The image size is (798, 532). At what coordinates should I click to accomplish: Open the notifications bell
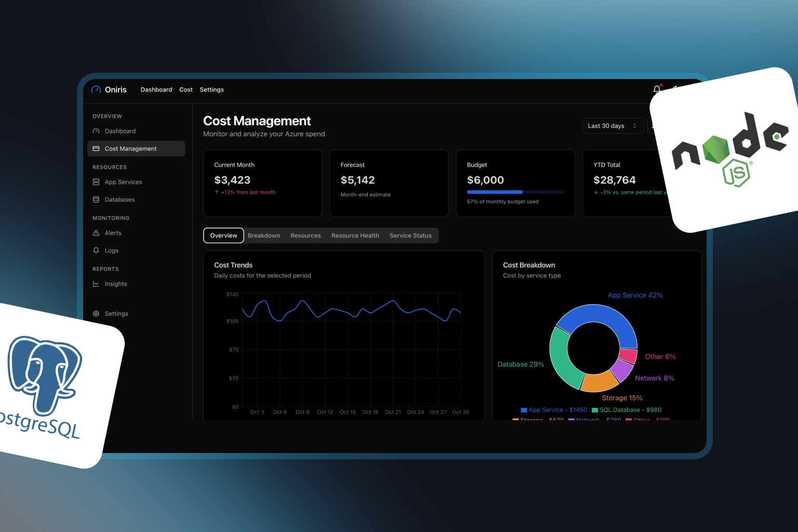tap(657, 89)
